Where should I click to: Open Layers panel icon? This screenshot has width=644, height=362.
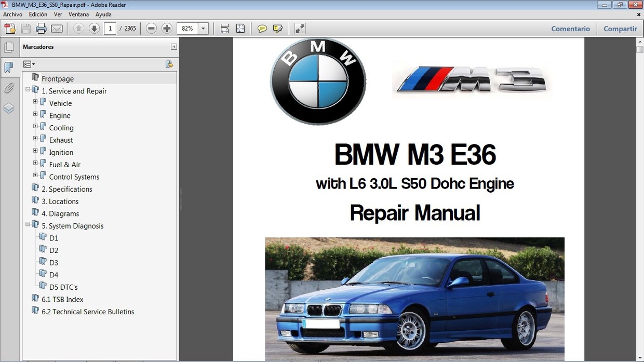tap(9, 108)
